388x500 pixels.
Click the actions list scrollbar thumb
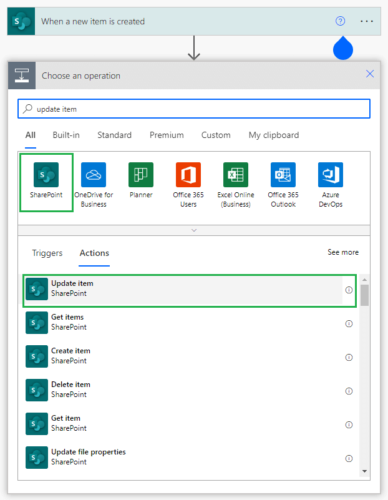pyautogui.click(x=365, y=295)
